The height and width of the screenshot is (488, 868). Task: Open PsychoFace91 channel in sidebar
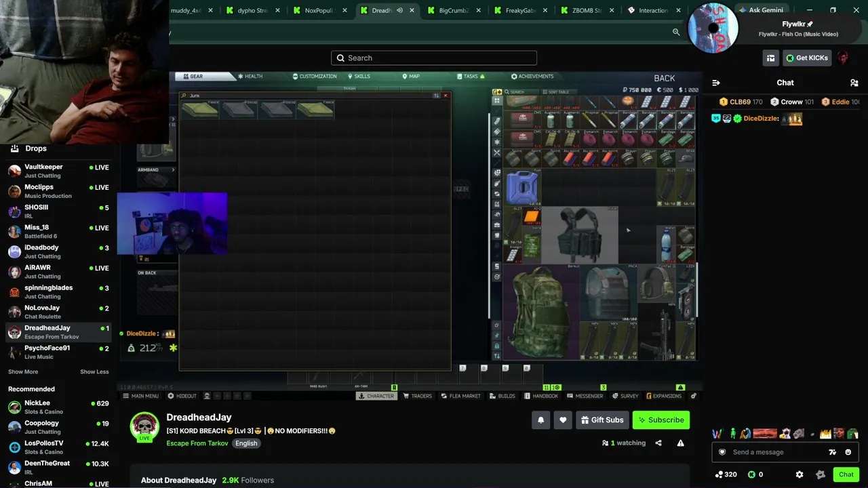pos(58,352)
